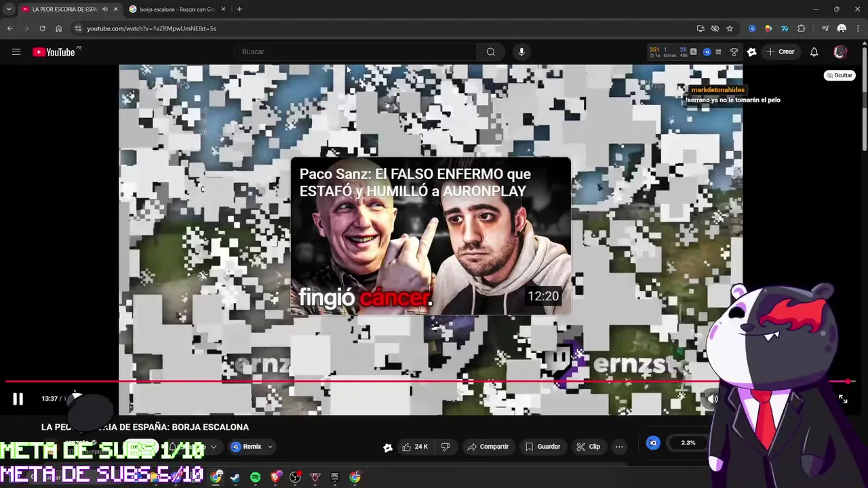Open the YouTube account avatar menu
The height and width of the screenshot is (488, 868).
840,52
